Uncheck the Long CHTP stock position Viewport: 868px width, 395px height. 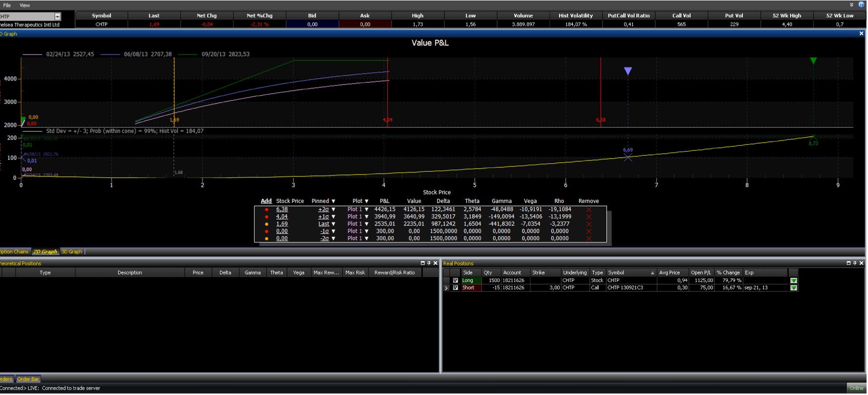point(456,281)
